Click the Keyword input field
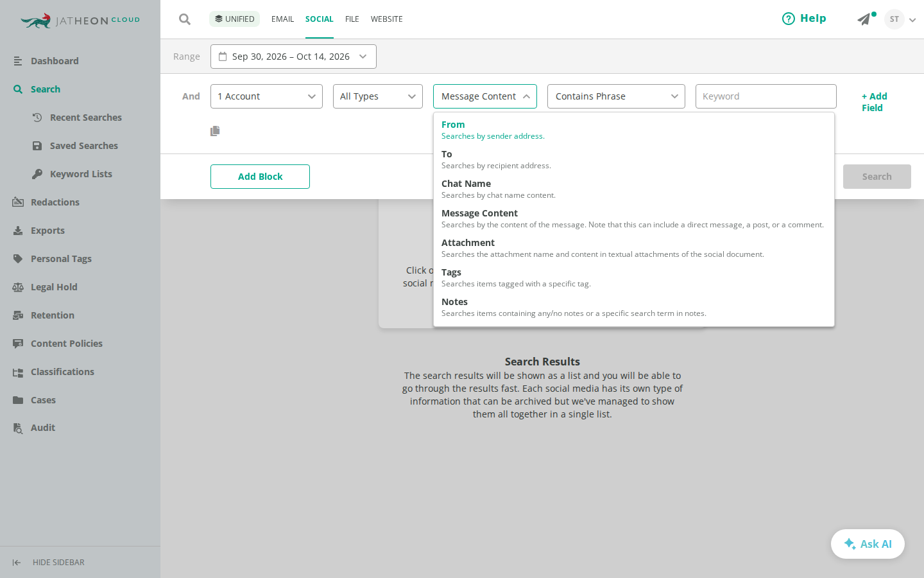 766,96
